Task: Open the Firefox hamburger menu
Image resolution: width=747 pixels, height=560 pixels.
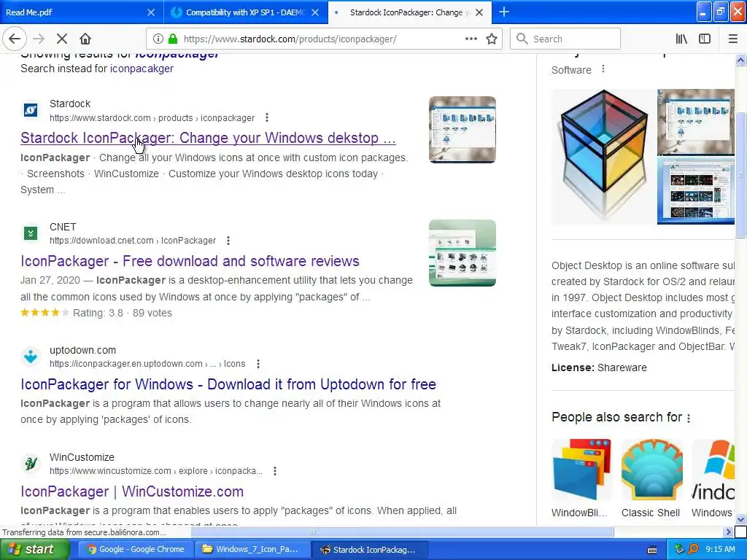Action: coord(732,39)
